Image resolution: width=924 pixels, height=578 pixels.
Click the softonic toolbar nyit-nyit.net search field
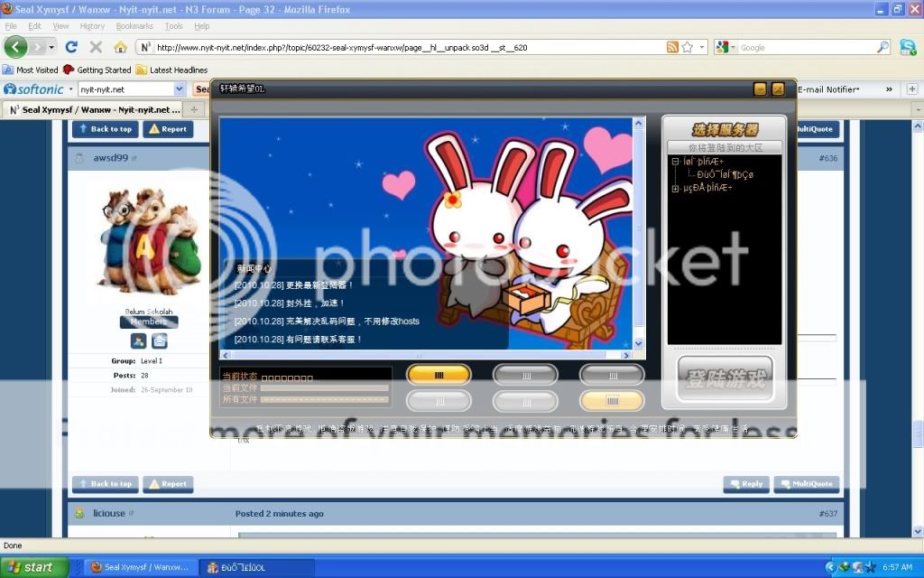pyautogui.click(x=126, y=89)
